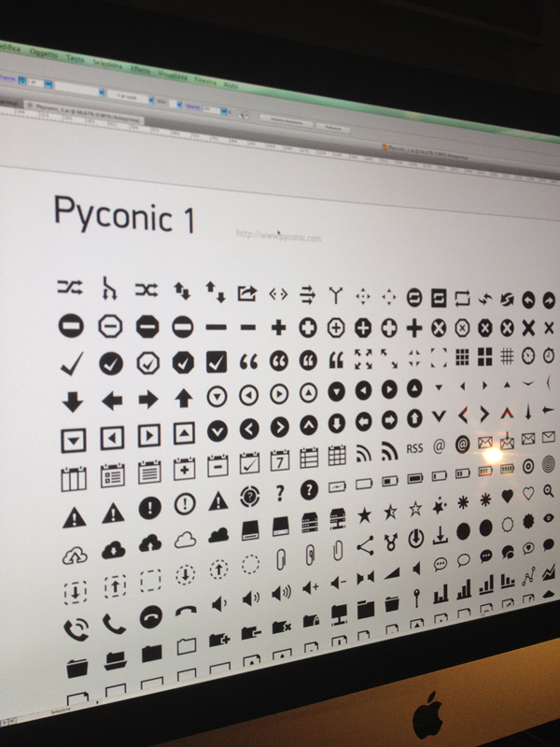Screen dimensions: 560x747
Task: Select the magnifying glass search icon
Action: (x=548, y=491)
